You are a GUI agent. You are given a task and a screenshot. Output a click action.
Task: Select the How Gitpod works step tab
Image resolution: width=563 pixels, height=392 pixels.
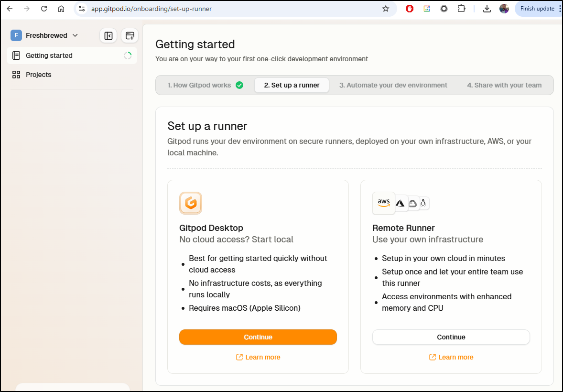pyautogui.click(x=205, y=85)
